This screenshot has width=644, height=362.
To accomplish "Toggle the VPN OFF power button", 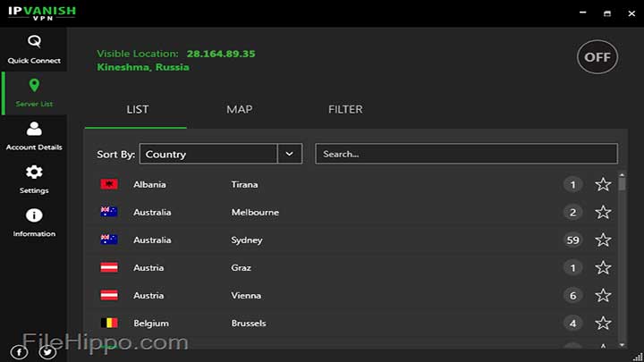I will pos(597,57).
